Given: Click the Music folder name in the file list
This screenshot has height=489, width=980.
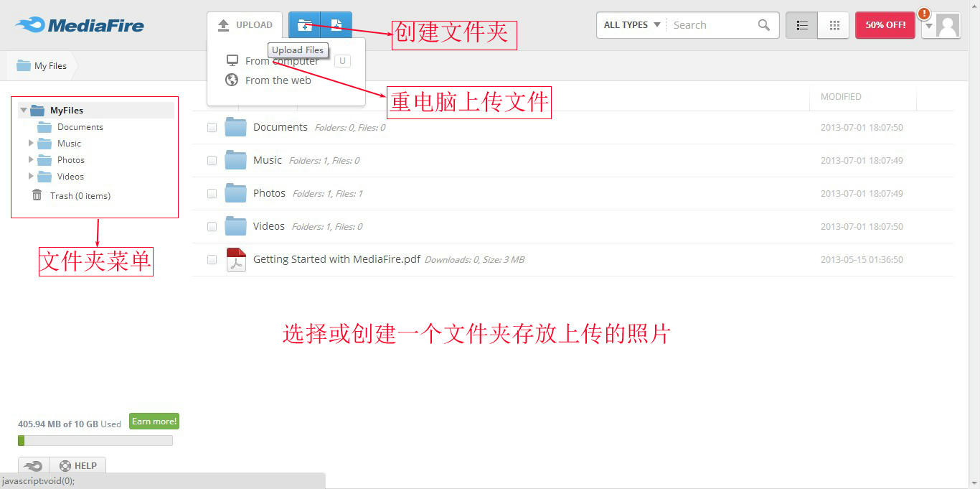Looking at the screenshot, I should pyautogui.click(x=268, y=160).
